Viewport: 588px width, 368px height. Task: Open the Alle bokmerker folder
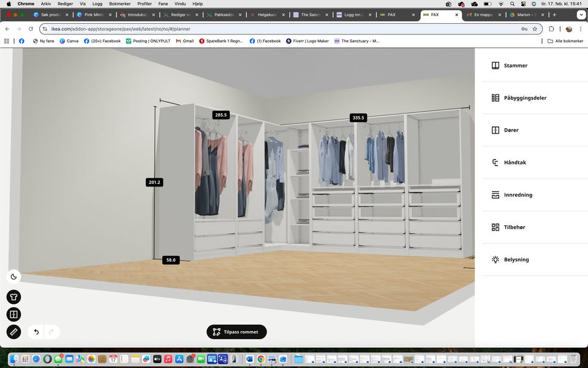click(x=565, y=41)
